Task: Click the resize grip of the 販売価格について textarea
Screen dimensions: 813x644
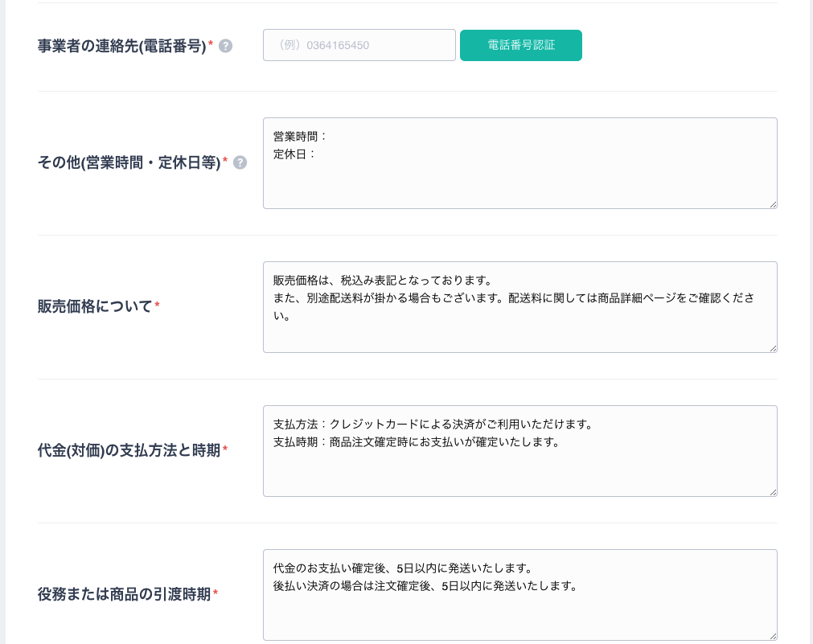Action: pos(773,349)
